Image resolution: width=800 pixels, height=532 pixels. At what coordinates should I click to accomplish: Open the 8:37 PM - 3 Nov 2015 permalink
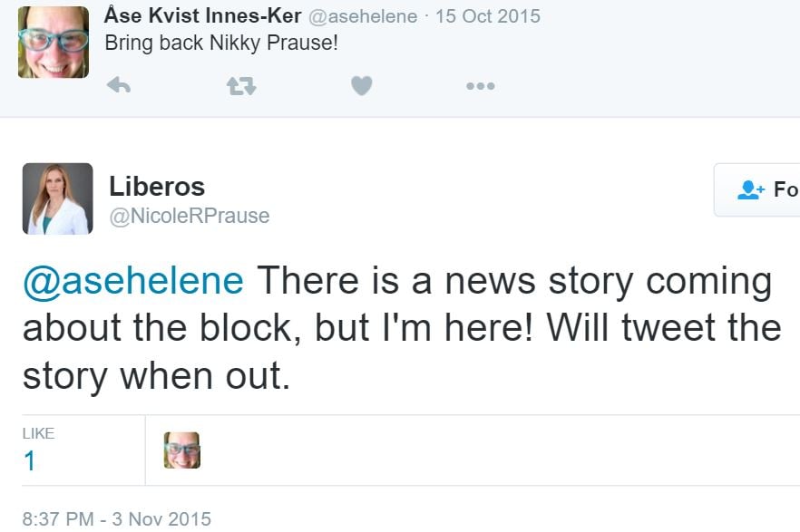point(116,519)
